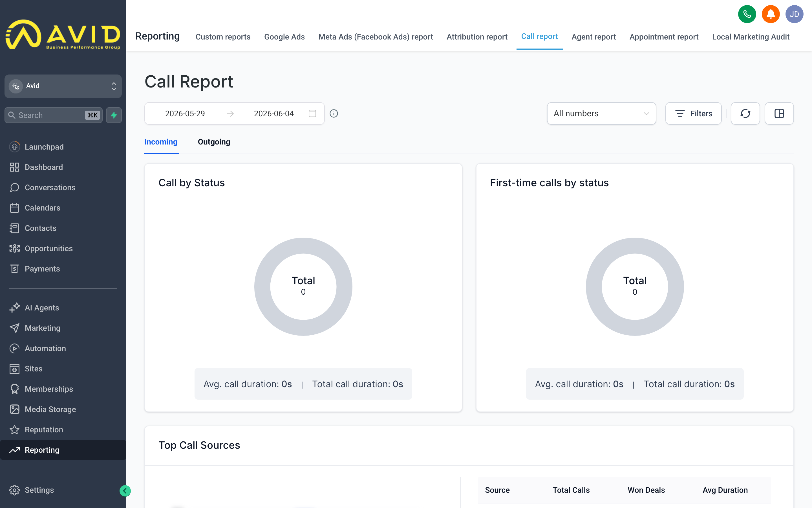Viewport: 812px width, 508px height.
Task: Open the JD user avatar menu
Action: coord(794,14)
